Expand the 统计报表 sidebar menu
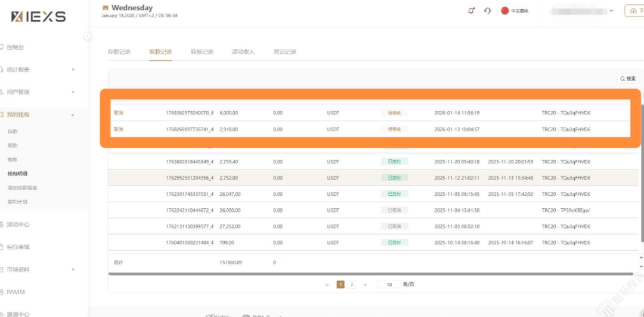The height and width of the screenshot is (317, 644). 73,70
